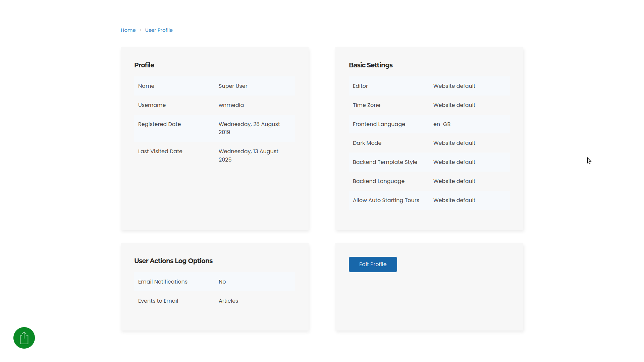Click the User Actions Log Options heading

(x=173, y=261)
